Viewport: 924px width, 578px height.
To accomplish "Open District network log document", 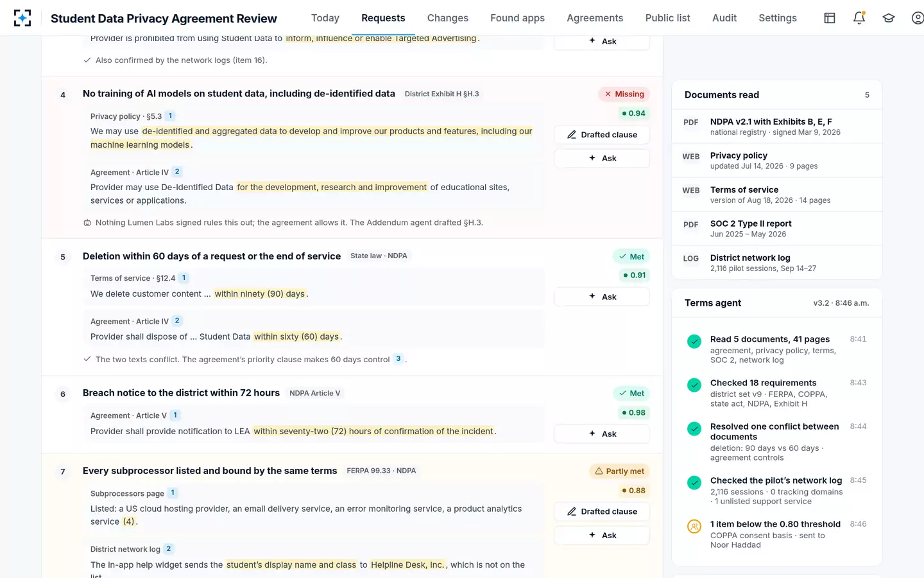I will point(777,263).
